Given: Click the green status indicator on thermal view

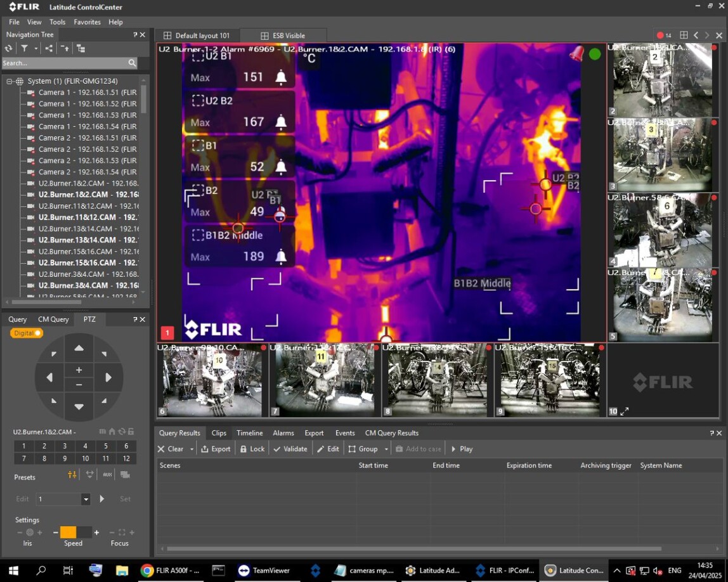Looking at the screenshot, I should (595, 55).
